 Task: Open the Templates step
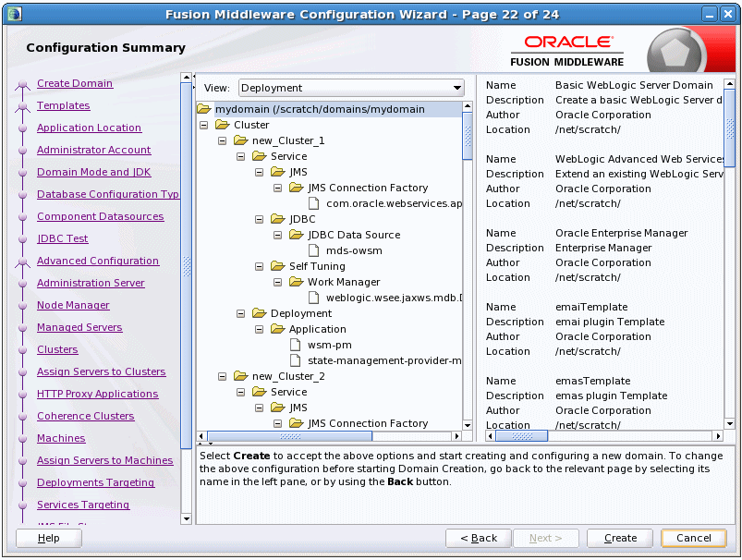pos(64,105)
